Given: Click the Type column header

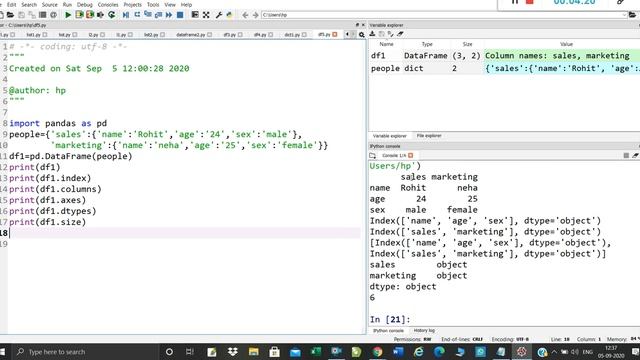Looking at the screenshot, I should pyautogui.click(x=427, y=44).
